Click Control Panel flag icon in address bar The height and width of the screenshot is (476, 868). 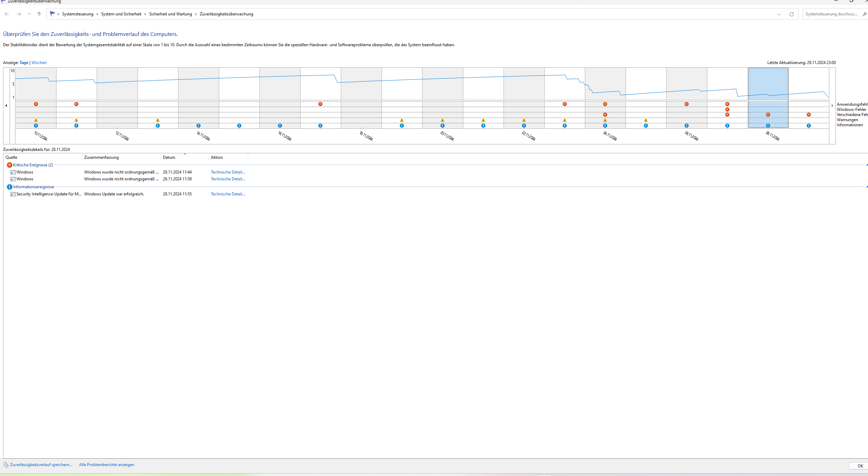pos(52,14)
